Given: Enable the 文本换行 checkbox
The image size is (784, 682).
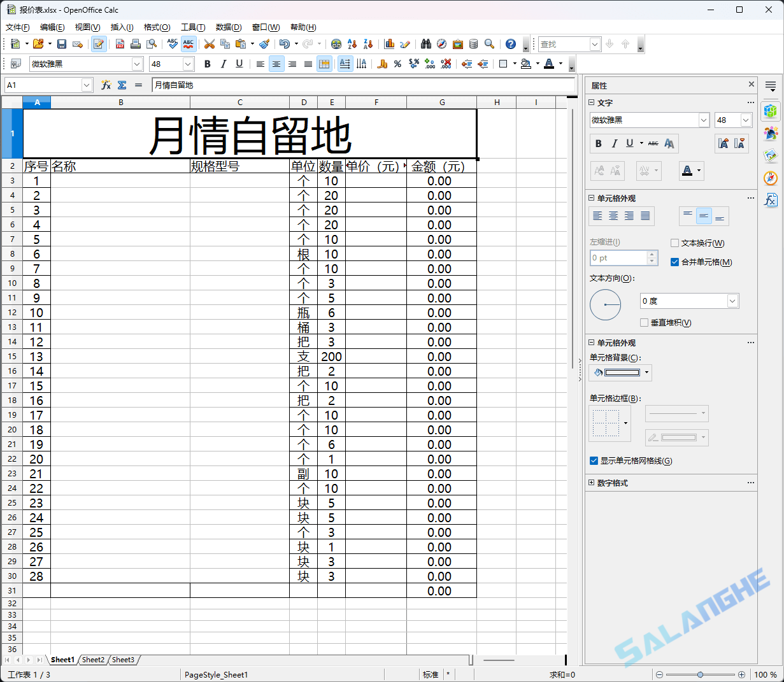Looking at the screenshot, I should pos(674,243).
